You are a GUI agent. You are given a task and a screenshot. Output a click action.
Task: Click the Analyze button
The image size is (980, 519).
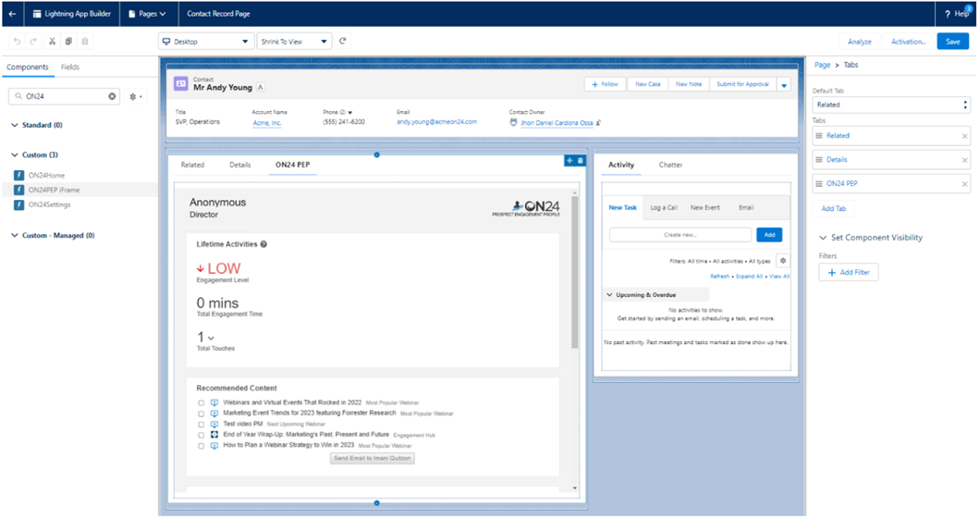click(x=860, y=42)
